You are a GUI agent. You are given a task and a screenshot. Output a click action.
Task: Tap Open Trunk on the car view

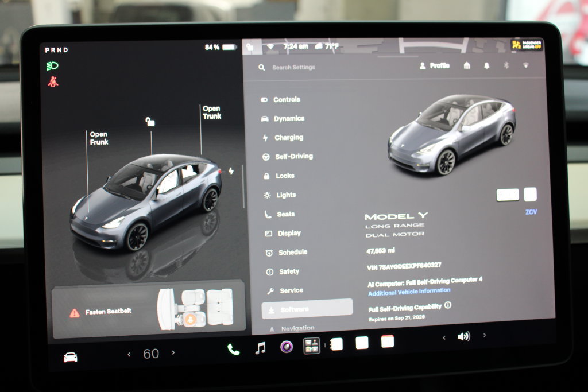point(212,112)
